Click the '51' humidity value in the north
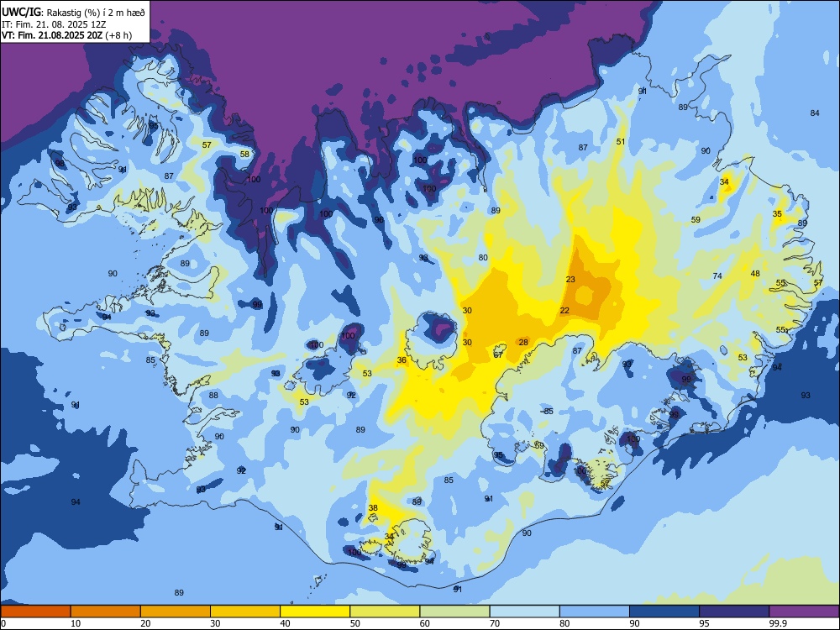The height and width of the screenshot is (630, 840). coord(621,141)
